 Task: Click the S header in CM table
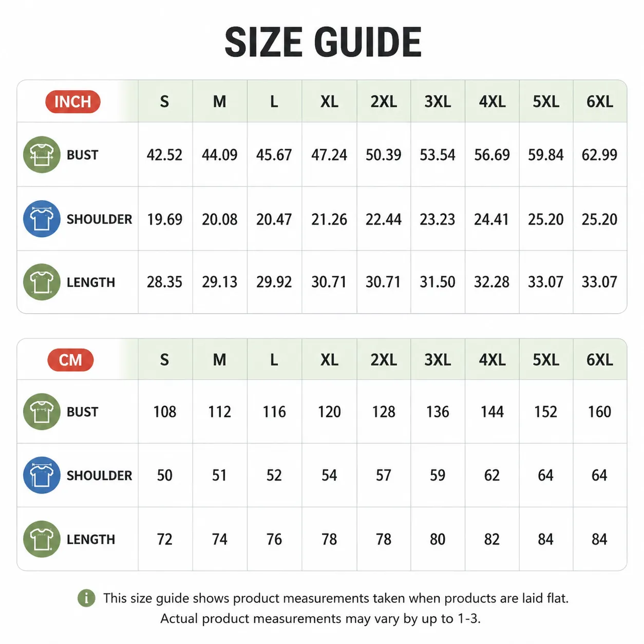tap(165, 360)
